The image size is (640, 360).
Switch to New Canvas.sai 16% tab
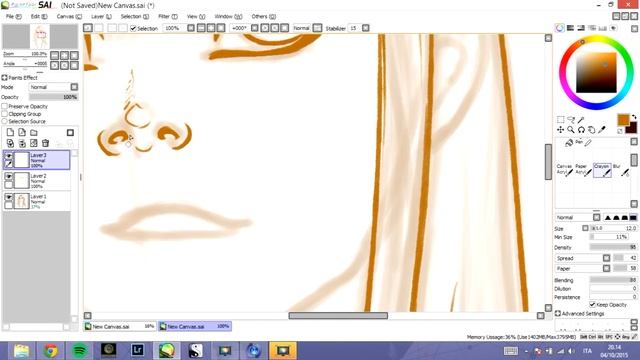(120, 327)
